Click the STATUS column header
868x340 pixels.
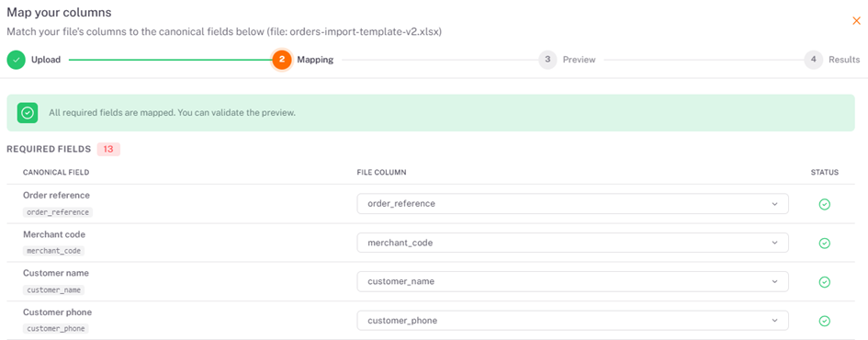coord(825,172)
